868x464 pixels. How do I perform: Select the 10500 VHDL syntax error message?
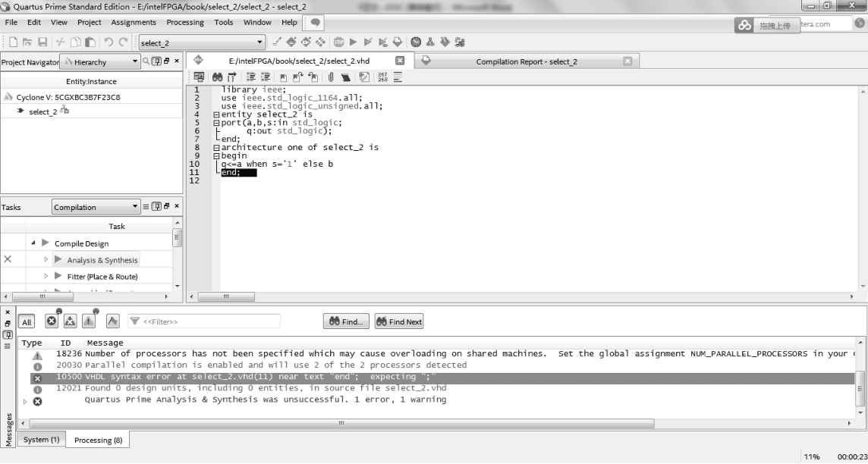[442, 378]
